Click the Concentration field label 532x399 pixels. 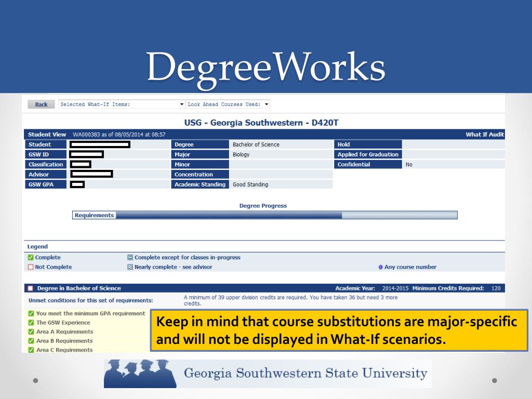tap(200, 175)
